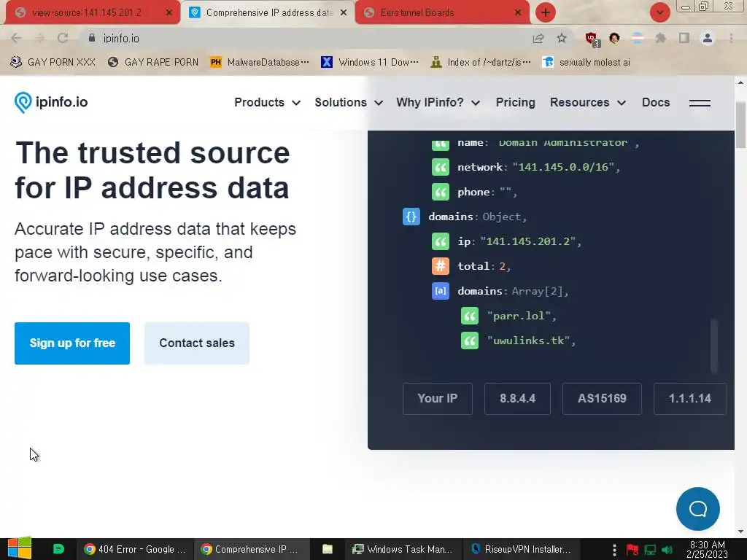Click Contact sales button
Screen dimensions: 747x560
[197, 343]
